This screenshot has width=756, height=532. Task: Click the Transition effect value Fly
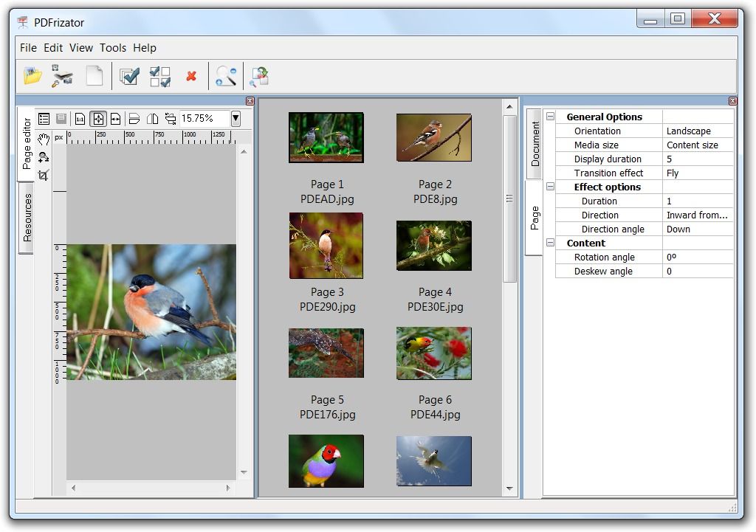(x=698, y=173)
